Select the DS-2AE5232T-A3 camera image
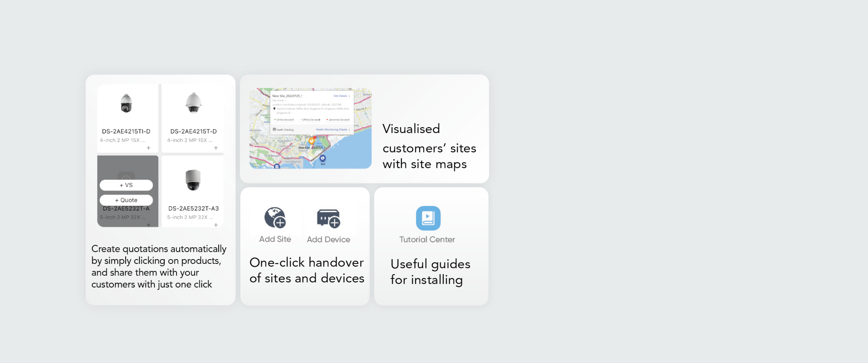The width and height of the screenshot is (868, 363). pos(193,180)
